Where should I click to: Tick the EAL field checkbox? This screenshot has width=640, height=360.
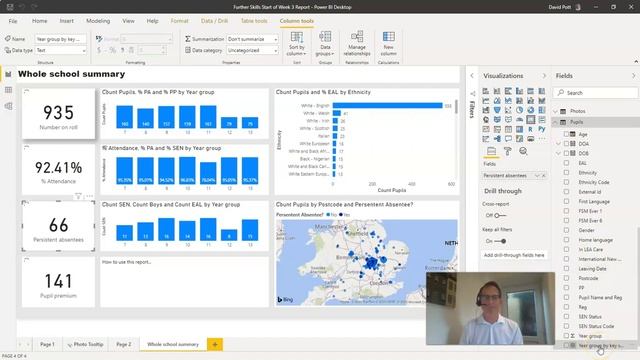[x=566, y=163]
